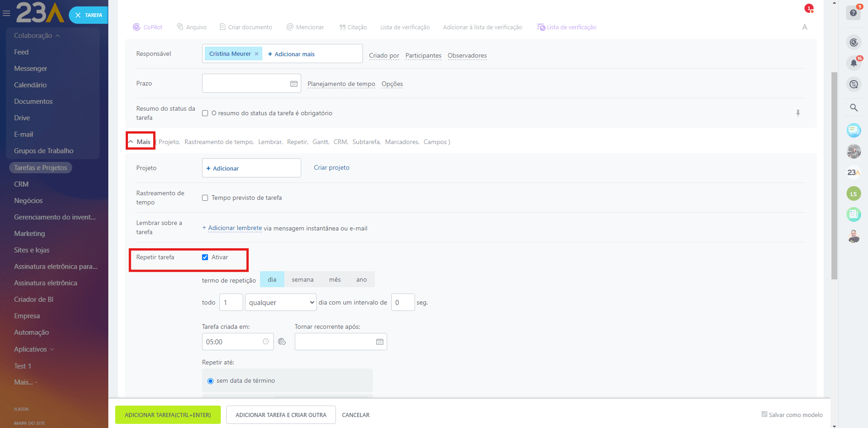868x428 pixels.
Task: Open the notifications bell icon
Action: [x=853, y=63]
